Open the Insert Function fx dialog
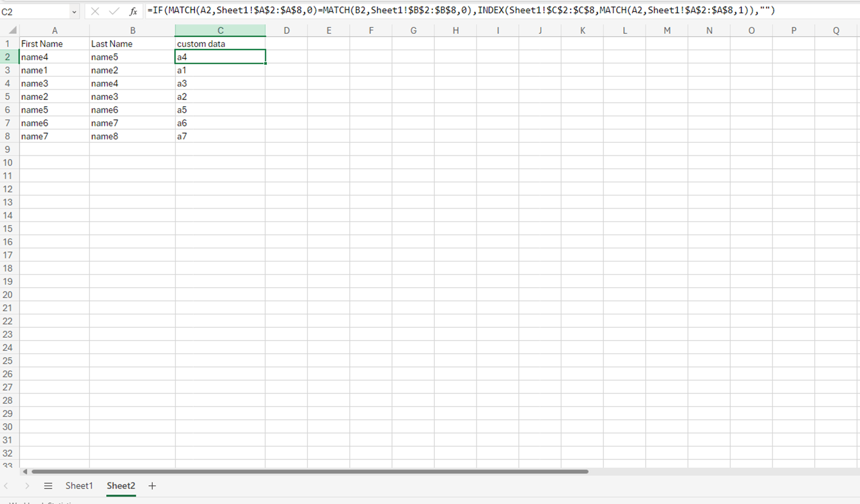The width and height of the screenshot is (860, 504). pos(133,11)
